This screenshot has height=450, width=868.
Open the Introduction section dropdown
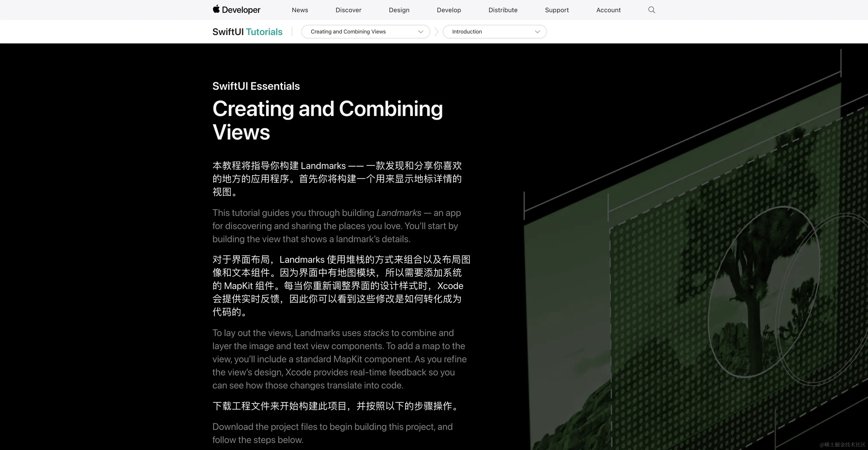coord(494,31)
